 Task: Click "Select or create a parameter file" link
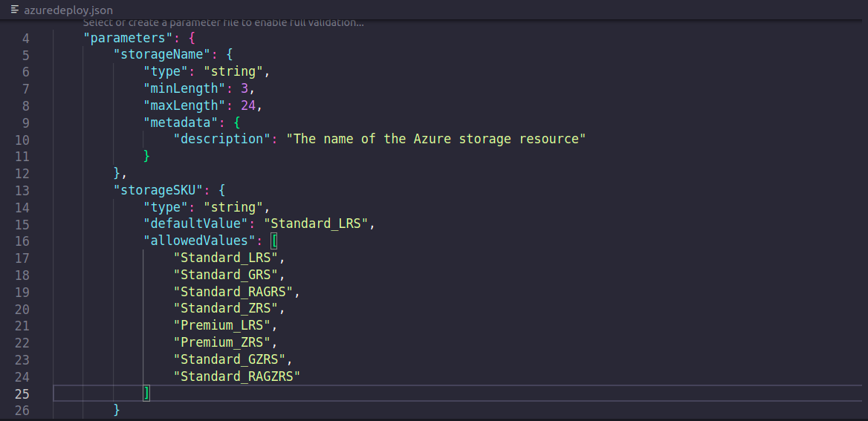pyautogui.click(x=223, y=23)
